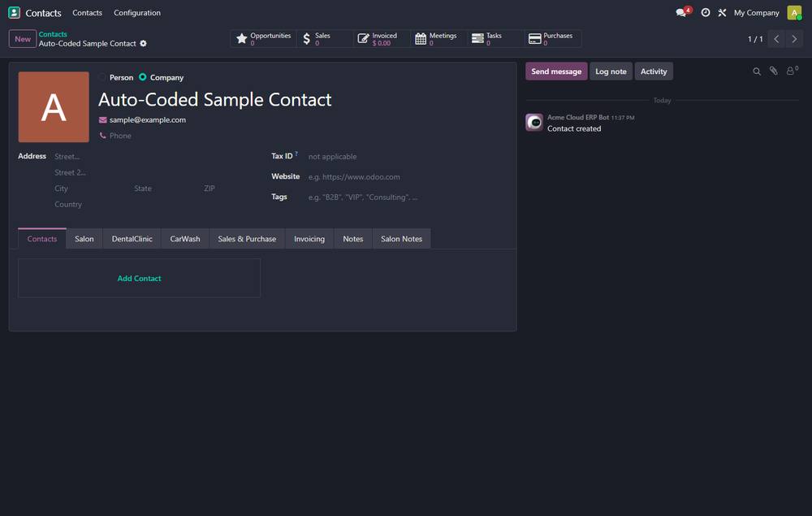
Task: Open Opportunities stat button
Action: (x=263, y=39)
